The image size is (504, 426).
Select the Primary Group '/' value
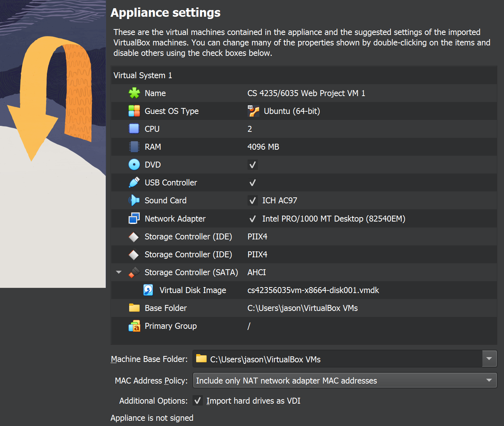(x=249, y=326)
